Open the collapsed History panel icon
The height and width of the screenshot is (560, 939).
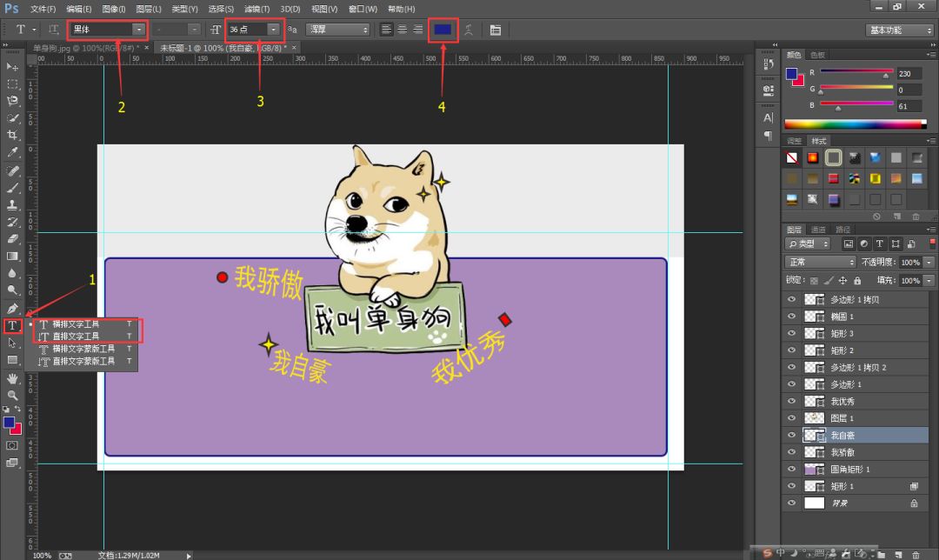[x=769, y=64]
